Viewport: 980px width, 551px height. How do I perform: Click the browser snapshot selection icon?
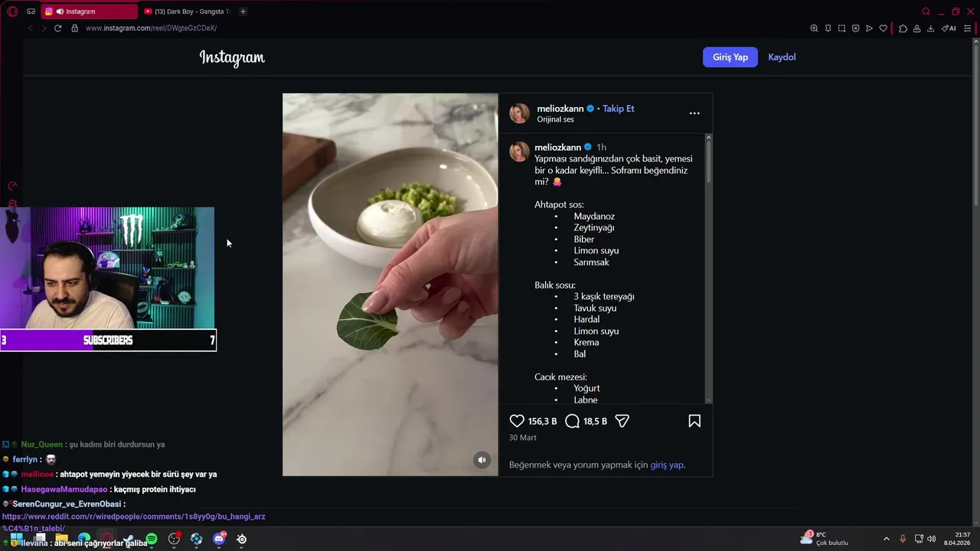[841, 28]
